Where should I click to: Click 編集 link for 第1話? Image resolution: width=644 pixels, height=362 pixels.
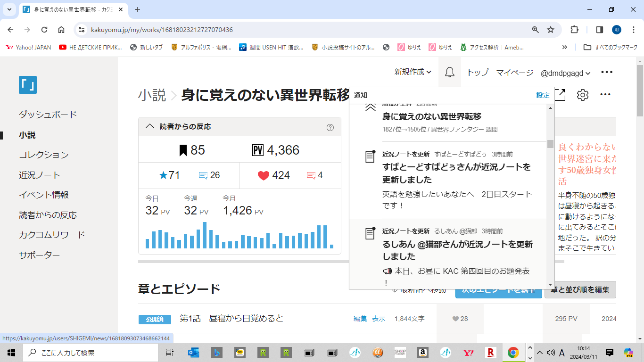(360, 319)
